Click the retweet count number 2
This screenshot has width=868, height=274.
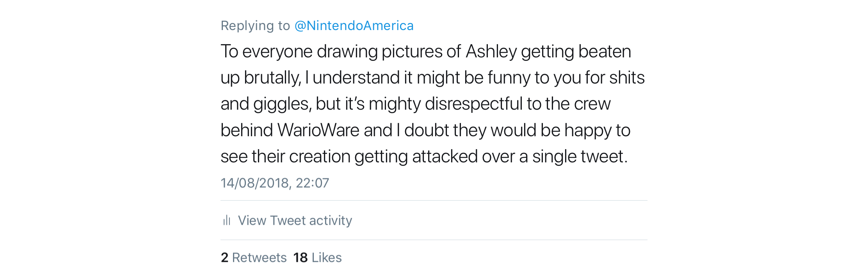[224, 258]
